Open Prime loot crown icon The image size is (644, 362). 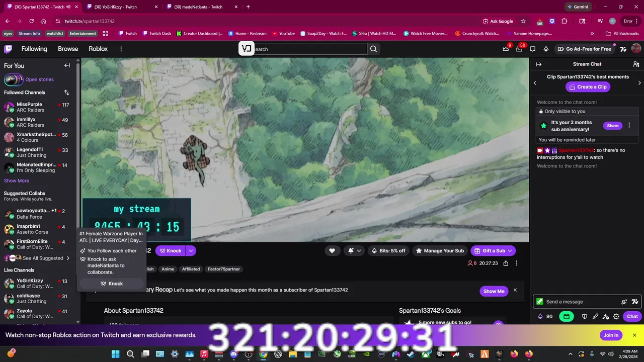click(x=506, y=49)
